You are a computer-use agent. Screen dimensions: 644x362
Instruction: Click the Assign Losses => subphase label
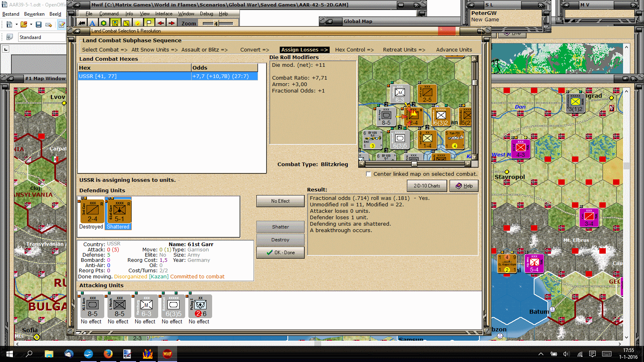pyautogui.click(x=304, y=50)
